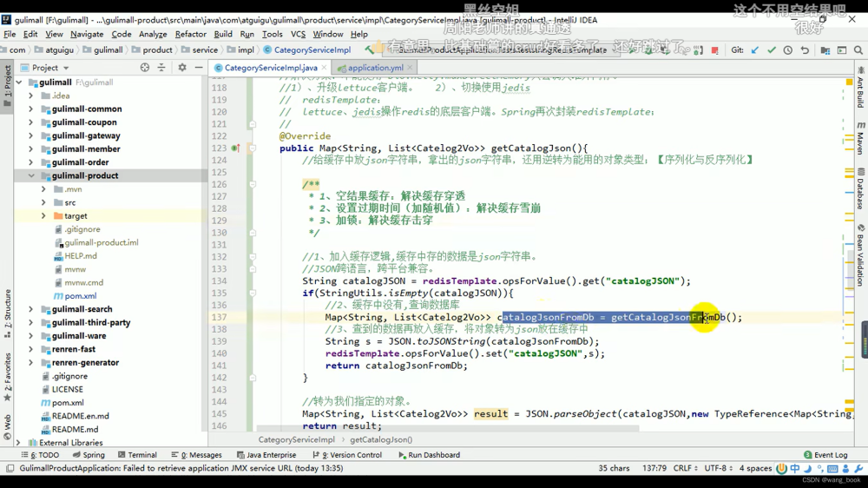868x488 pixels.
Task: Expand External Libraries node
Action: pyautogui.click(x=19, y=443)
